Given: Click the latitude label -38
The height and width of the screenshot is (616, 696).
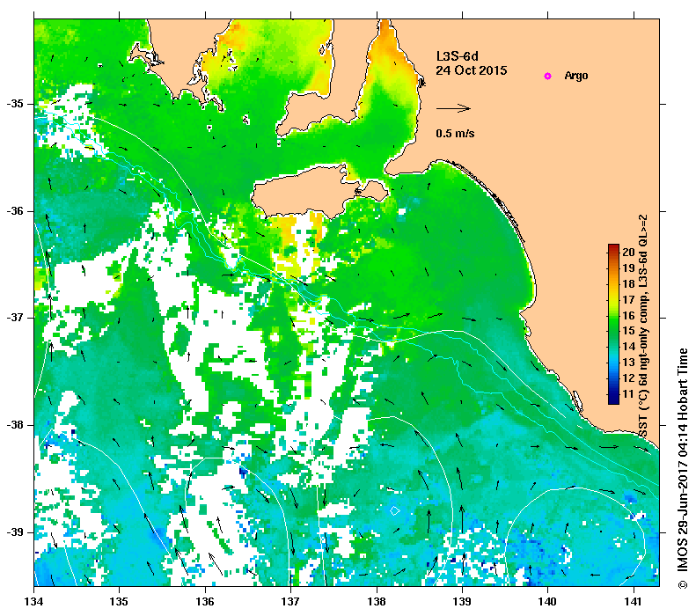Looking at the screenshot, I should click(15, 425).
